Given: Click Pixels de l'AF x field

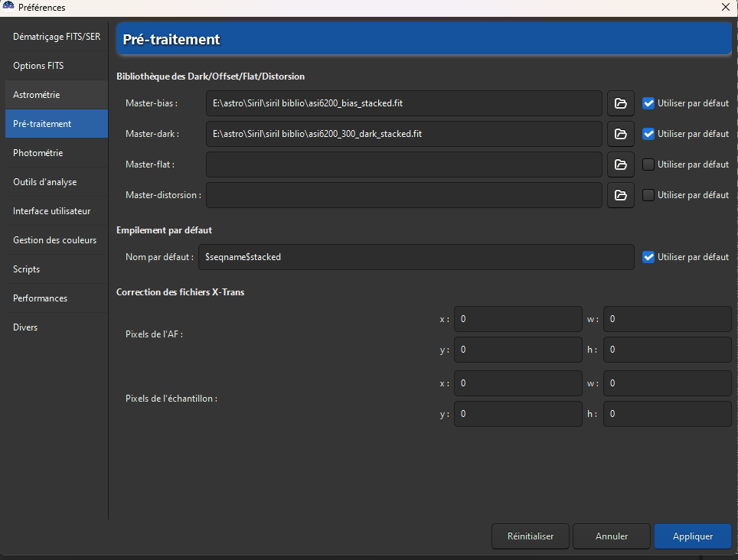Looking at the screenshot, I should (x=518, y=319).
